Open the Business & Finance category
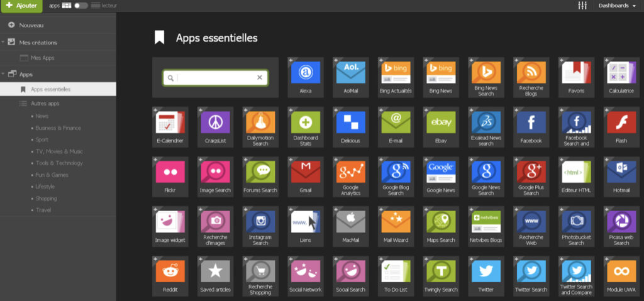This screenshot has width=644, height=301. (x=58, y=128)
